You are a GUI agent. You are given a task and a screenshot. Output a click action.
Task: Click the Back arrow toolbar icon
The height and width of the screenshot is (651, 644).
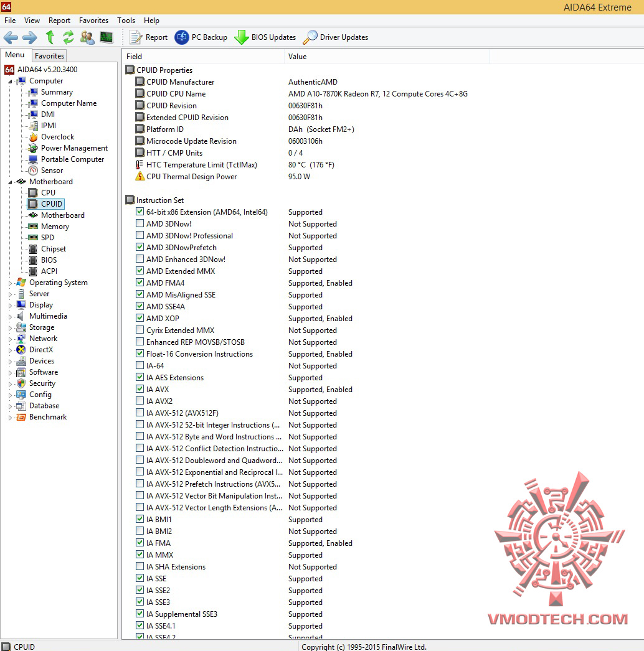(x=11, y=38)
